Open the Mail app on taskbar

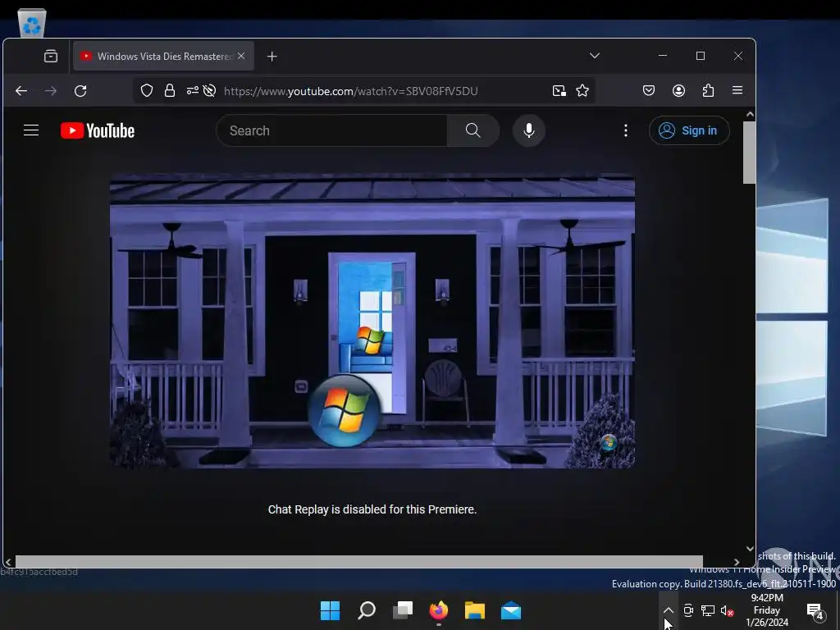pos(511,610)
